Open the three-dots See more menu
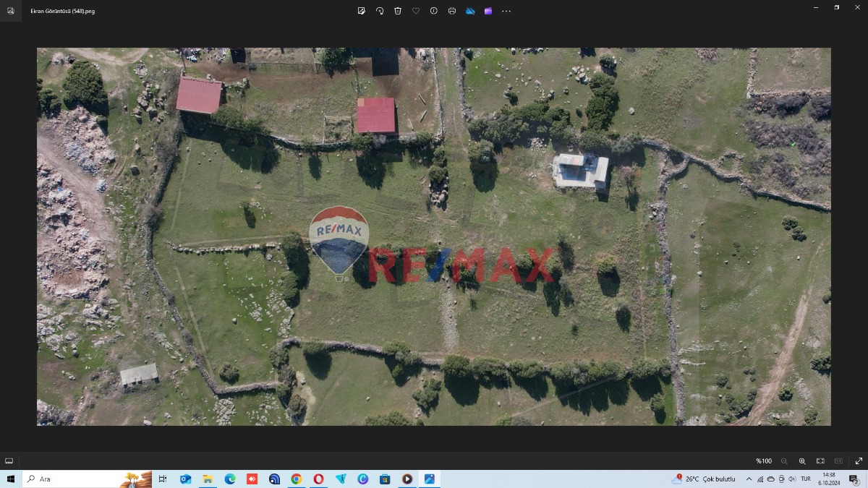Screen dimensions: 868x488 point(506,11)
